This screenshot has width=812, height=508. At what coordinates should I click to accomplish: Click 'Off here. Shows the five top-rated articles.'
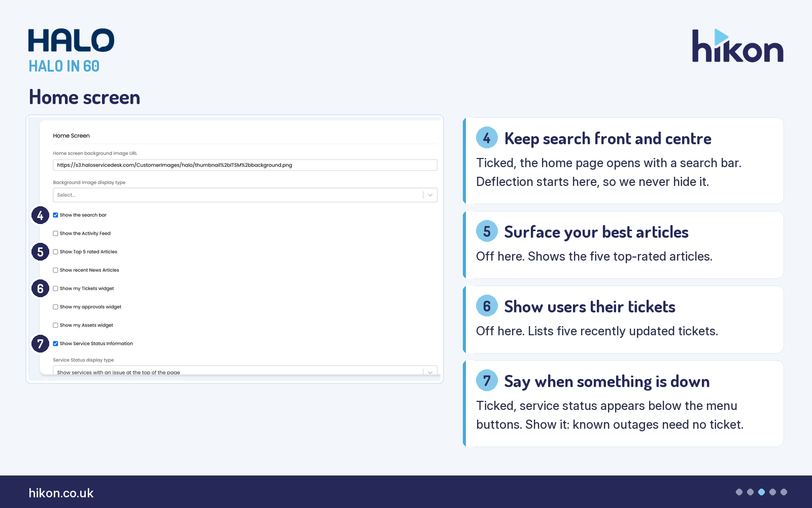pos(594,257)
